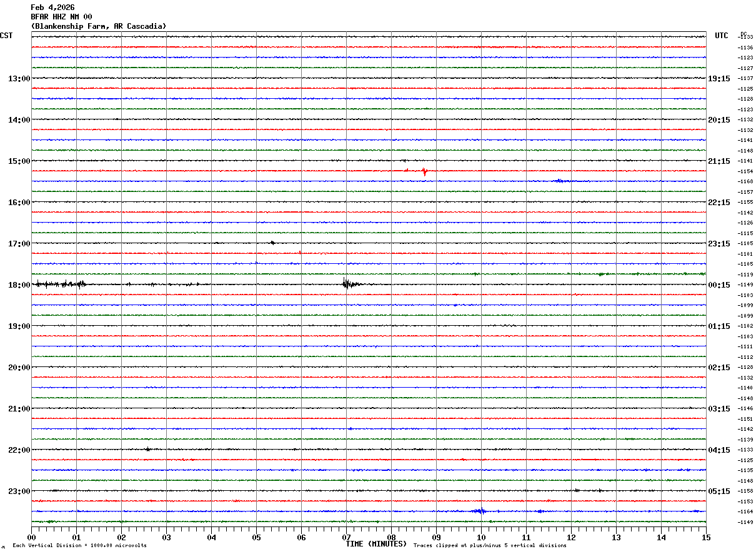
Task: Click the '(Blankenship Farm, AR Cascadia)' title
Action: (x=99, y=26)
